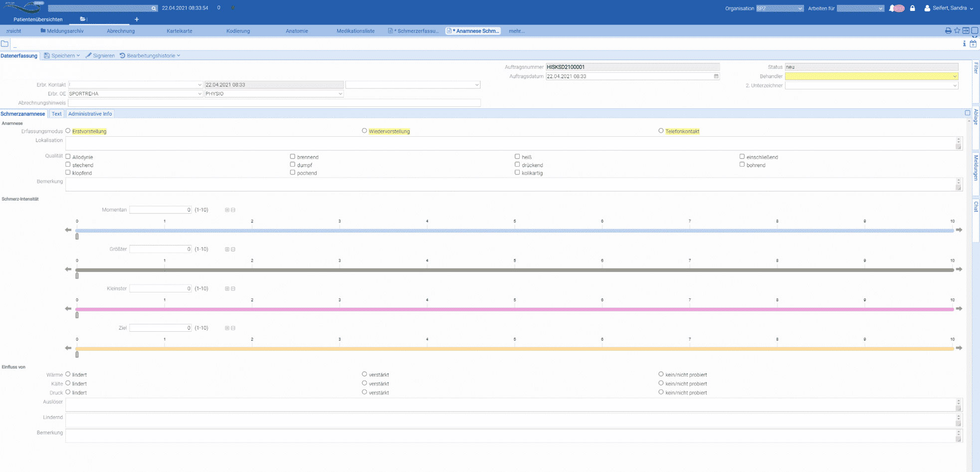Click the lock icon in the header

(x=912, y=8)
